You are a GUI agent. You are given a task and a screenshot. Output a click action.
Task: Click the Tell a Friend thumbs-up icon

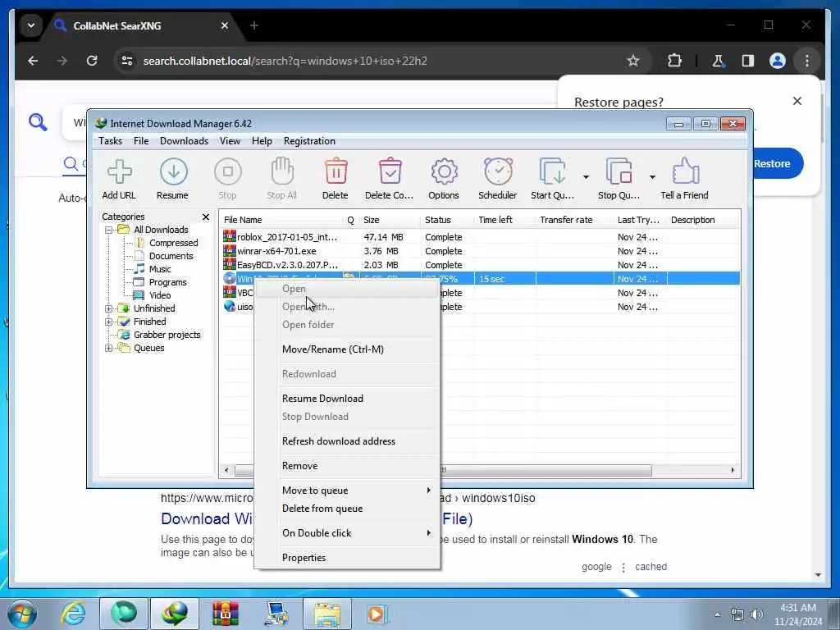(x=685, y=171)
